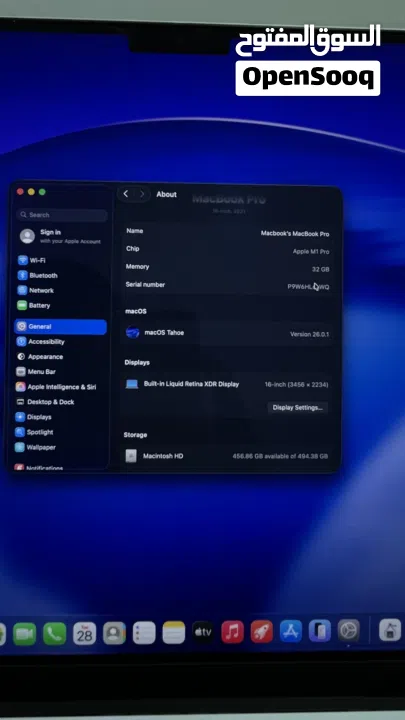The image size is (405, 720).
Task: Open App Store from the Dock
Action: click(x=291, y=631)
